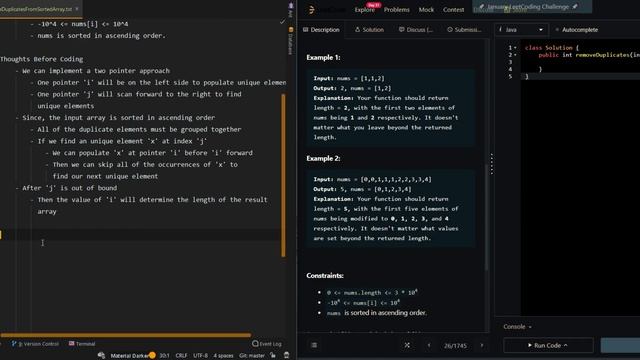Click the status bar icon left of Material Darker
Screen dimensions: 640x360
(x=101, y=356)
